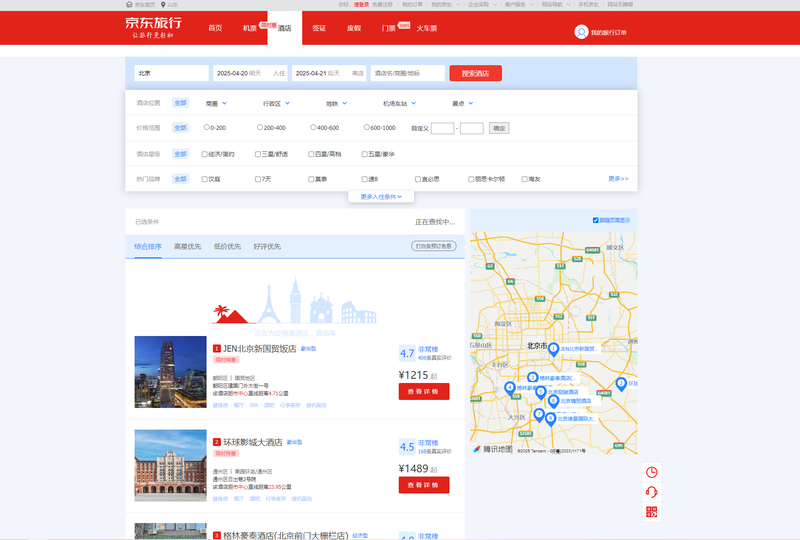Click the 确定 custom price button
Viewport: 800px width, 540px height.
pyautogui.click(x=499, y=128)
